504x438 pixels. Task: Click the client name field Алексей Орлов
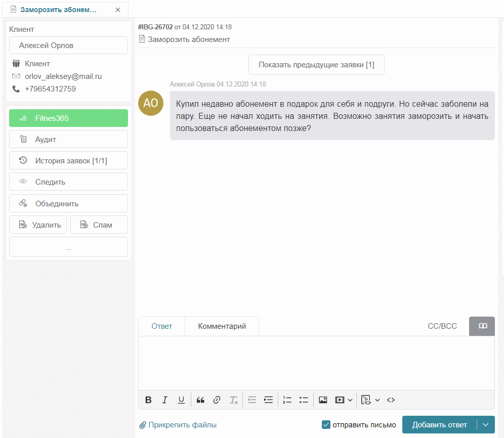coord(68,46)
